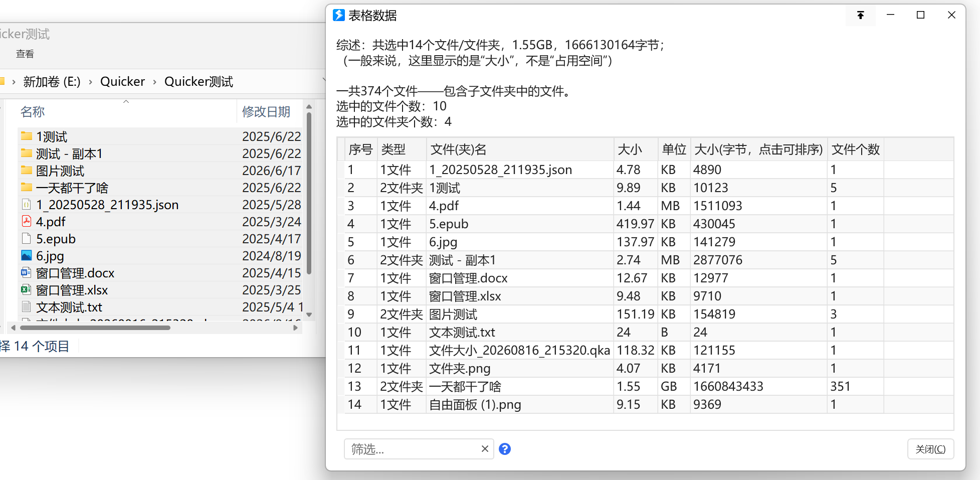Click the 单位 column header
The width and height of the screenshot is (980, 480).
[x=674, y=149]
